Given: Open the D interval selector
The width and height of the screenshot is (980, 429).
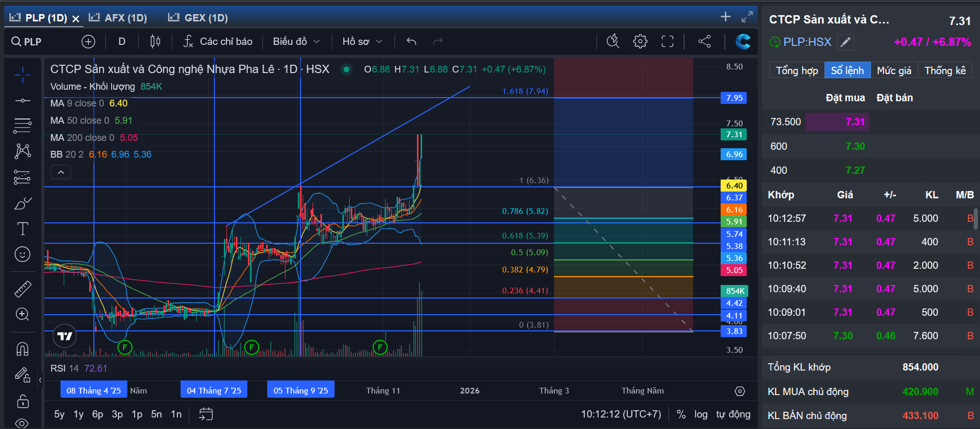Looking at the screenshot, I should [122, 42].
